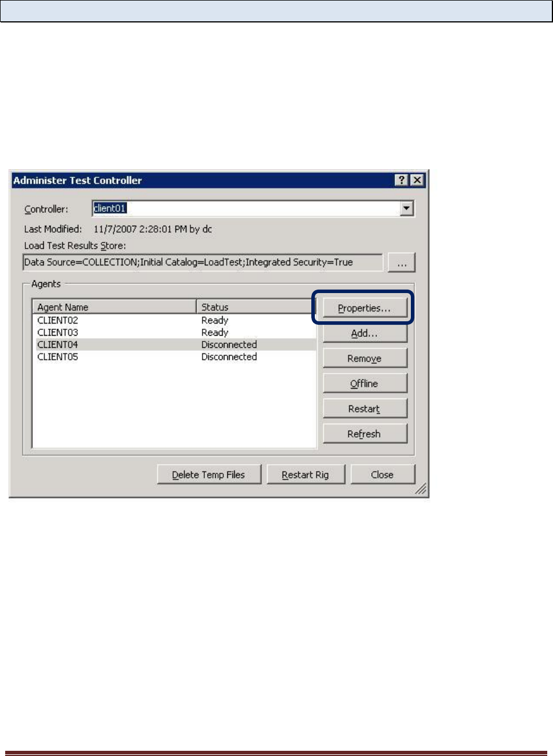This screenshot has height=756, width=553.
Task: Click the Ready status of CLIENT02
Action: click(x=215, y=320)
